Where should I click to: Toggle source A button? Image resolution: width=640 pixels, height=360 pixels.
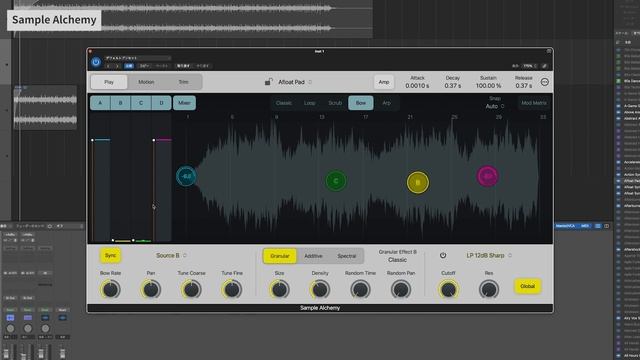100,103
